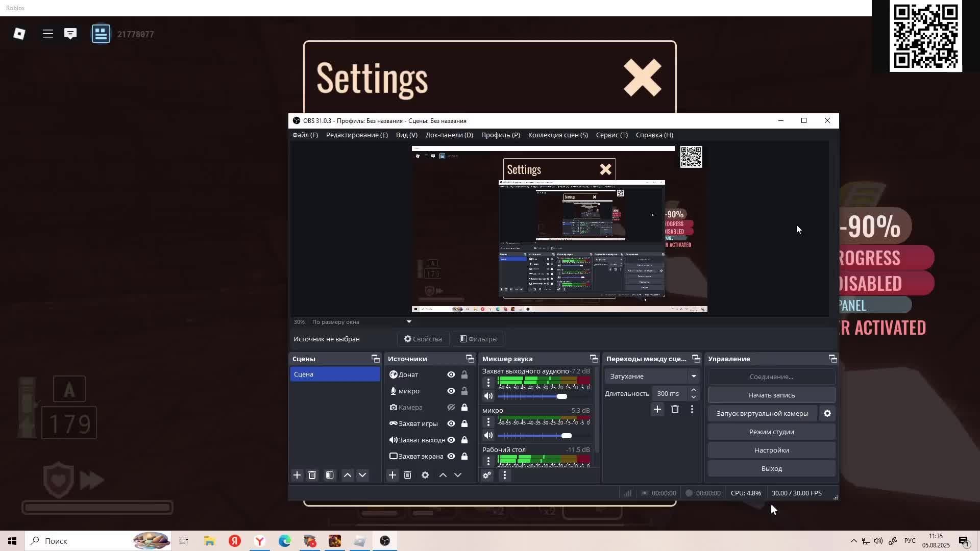This screenshot has height=551, width=980.
Task: Open the Док-панели menu
Action: tap(449, 135)
